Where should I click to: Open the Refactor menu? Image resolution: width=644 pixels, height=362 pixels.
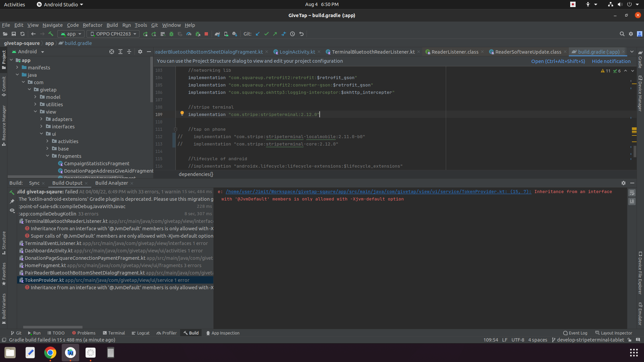(x=93, y=25)
